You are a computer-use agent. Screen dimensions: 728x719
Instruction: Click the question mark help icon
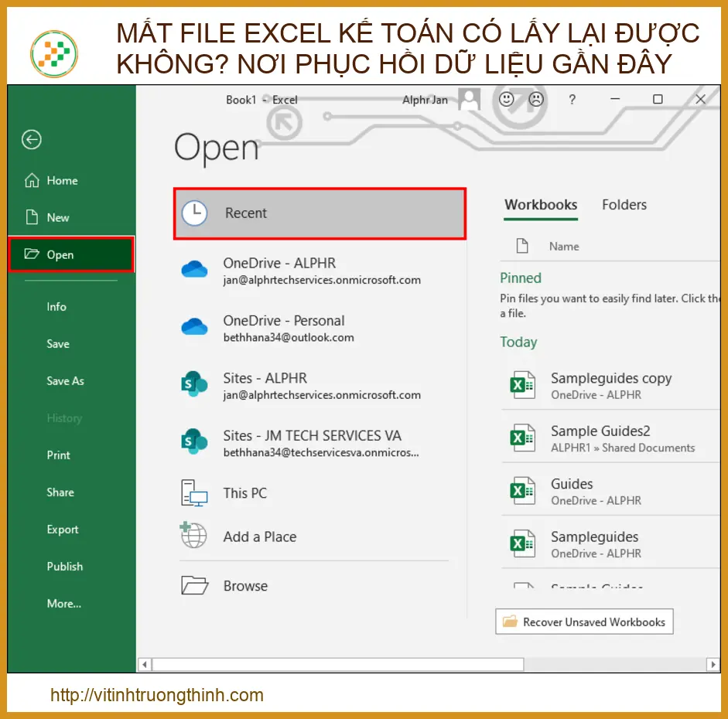(x=572, y=99)
